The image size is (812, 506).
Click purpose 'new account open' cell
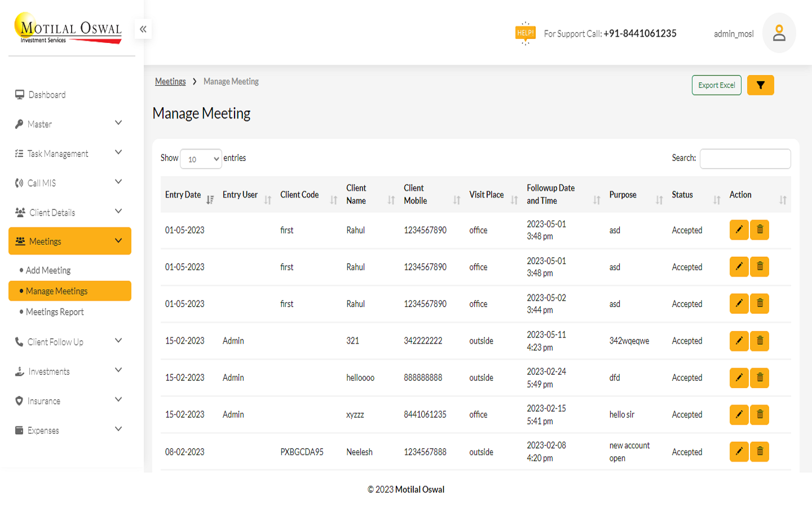click(629, 452)
